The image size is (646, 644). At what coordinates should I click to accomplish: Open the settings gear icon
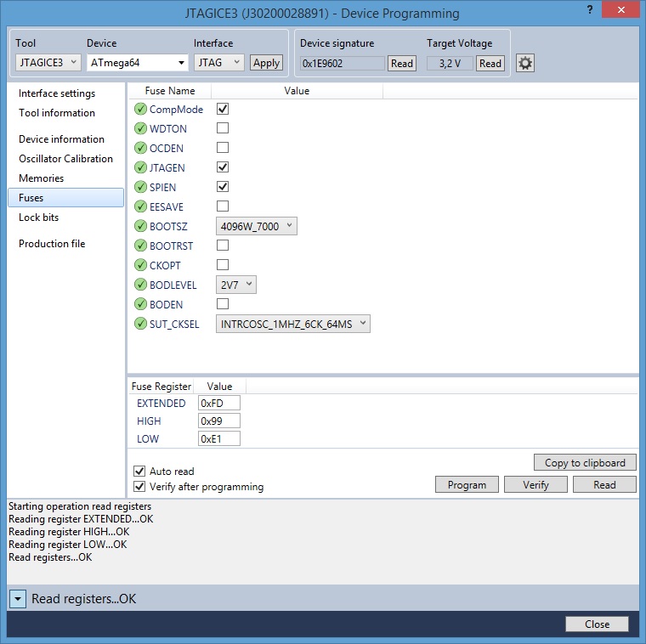tap(525, 64)
